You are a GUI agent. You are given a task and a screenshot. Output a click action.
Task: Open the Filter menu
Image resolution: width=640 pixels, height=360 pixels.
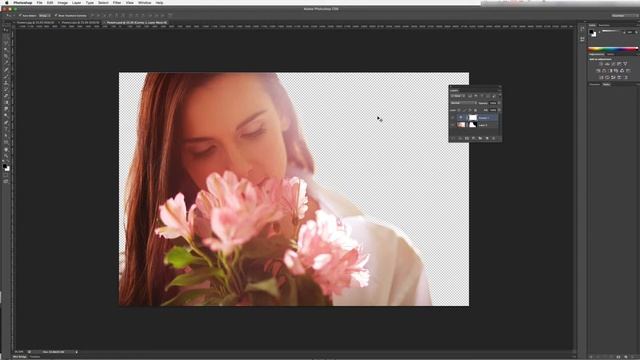click(117, 2)
